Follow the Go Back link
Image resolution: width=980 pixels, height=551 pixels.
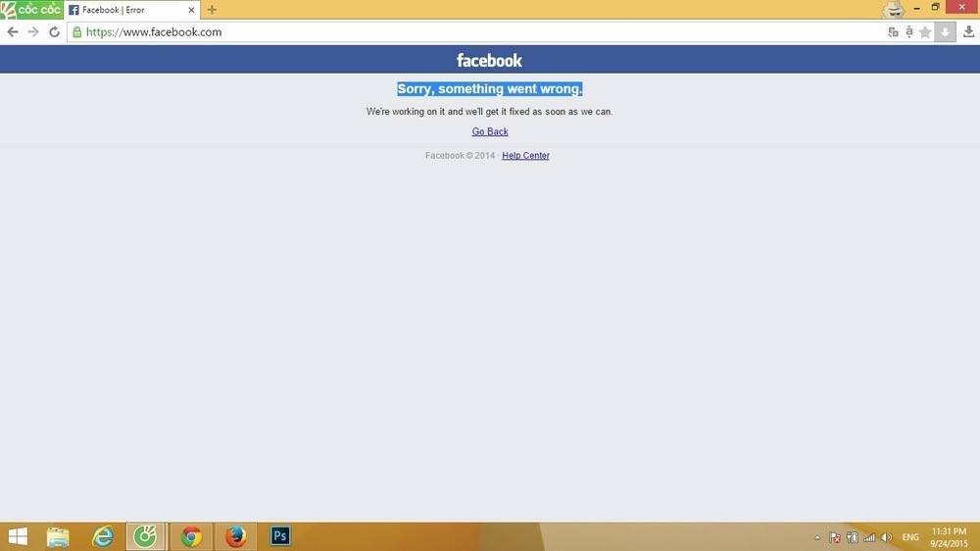coord(490,131)
